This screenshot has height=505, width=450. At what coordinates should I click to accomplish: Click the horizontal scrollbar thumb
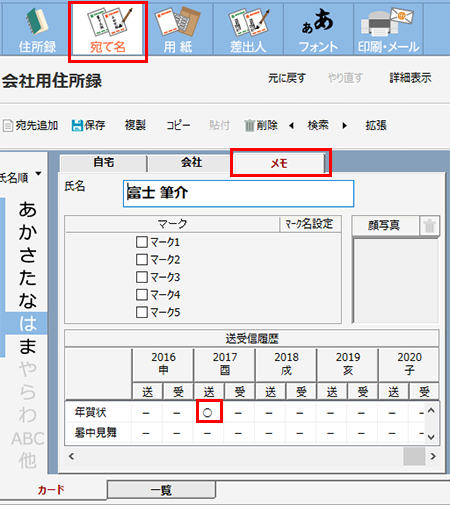pos(414,456)
